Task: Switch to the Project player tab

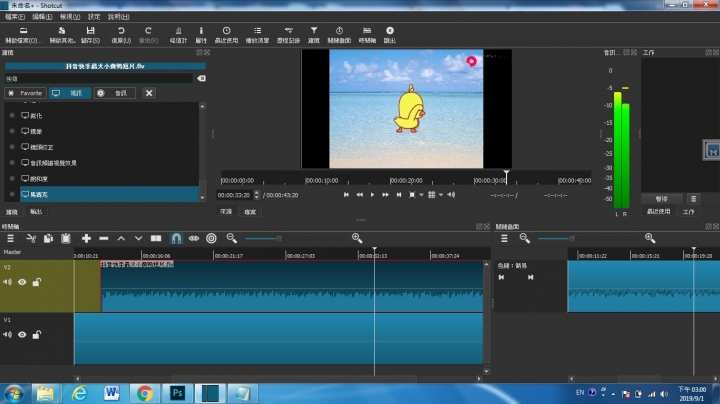Action: pos(250,212)
